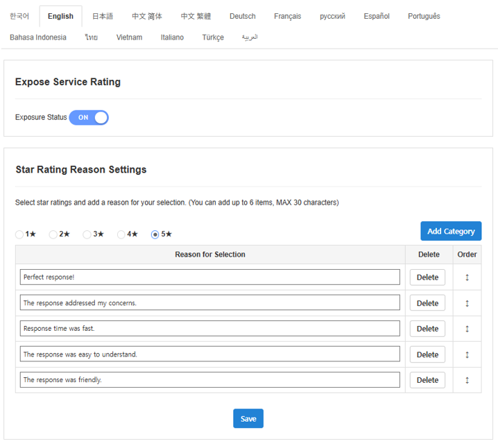This screenshot has width=498, height=448.
Task: Click the Add Category button
Action: pos(451,231)
